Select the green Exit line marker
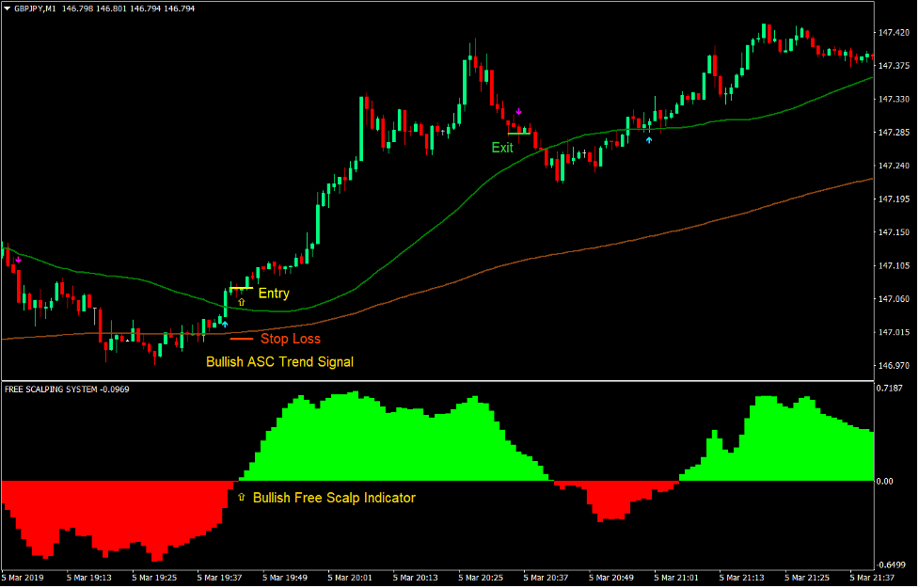 tap(519, 134)
